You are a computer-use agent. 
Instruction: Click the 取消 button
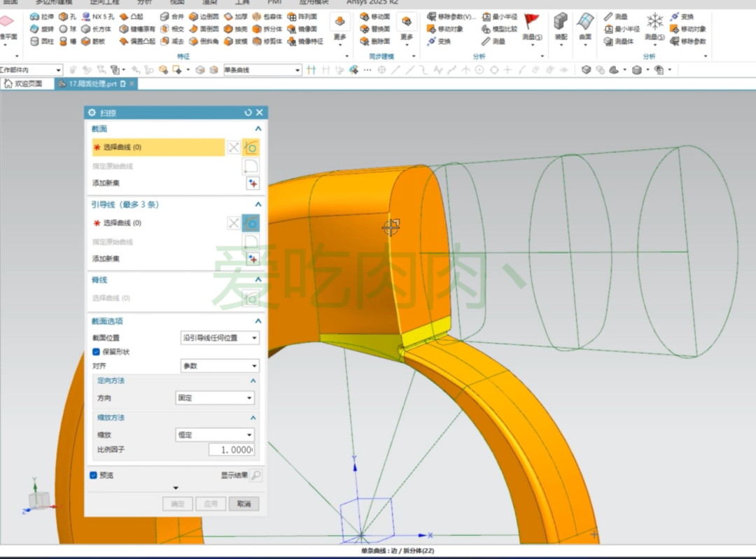[244, 504]
